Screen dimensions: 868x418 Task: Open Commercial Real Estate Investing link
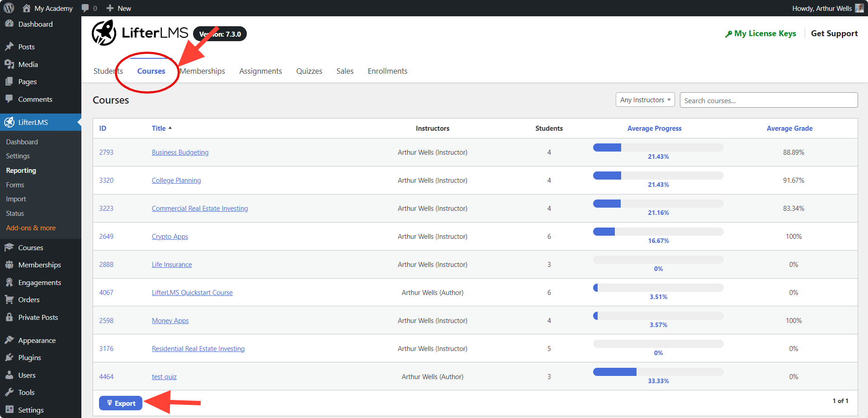(200, 209)
